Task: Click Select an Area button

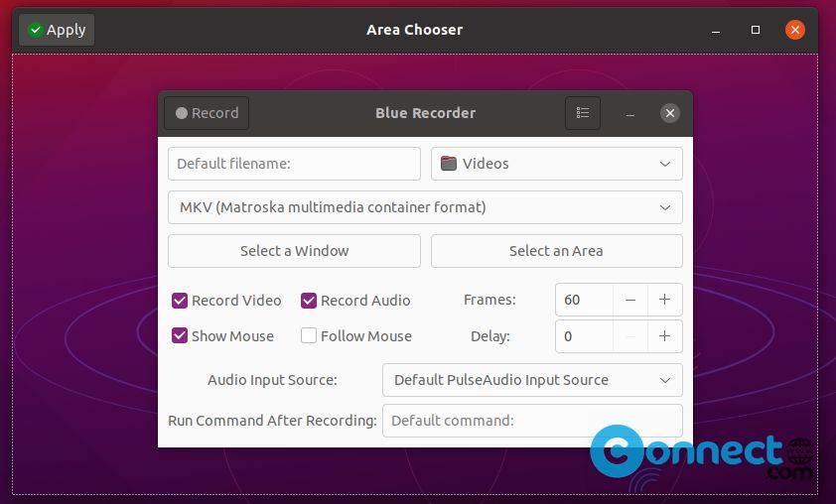Action: pos(557,251)
